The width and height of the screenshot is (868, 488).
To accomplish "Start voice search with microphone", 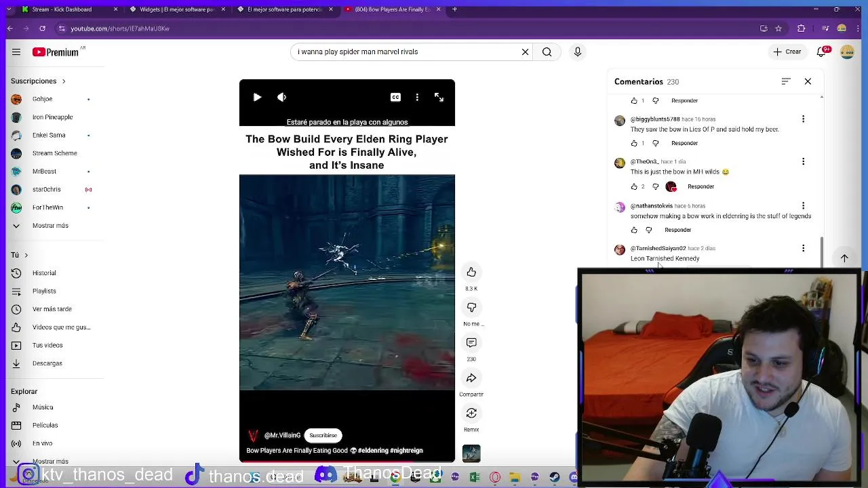I will (578, 52).
